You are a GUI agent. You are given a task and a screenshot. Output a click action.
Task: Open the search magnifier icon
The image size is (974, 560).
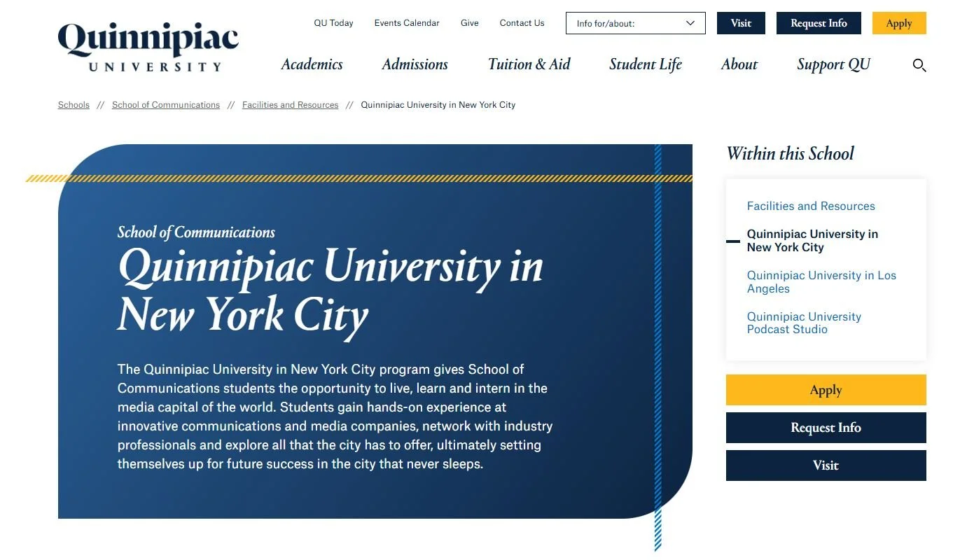pyautogui.click(x=919, y=65)
